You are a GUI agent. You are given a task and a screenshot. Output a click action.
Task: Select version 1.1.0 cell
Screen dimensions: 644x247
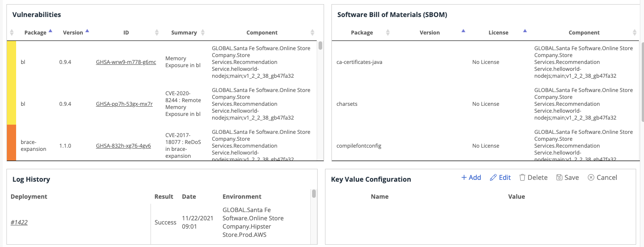[x=65, y=146]
